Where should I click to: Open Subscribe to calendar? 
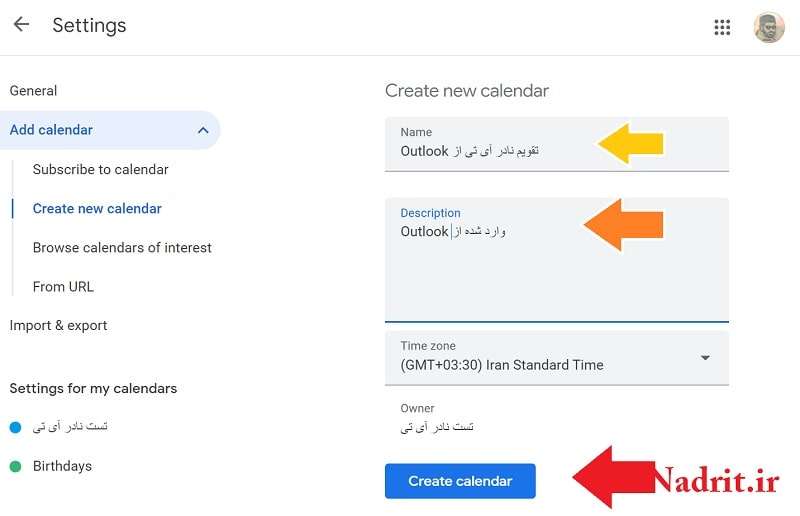tap(101, 169)
